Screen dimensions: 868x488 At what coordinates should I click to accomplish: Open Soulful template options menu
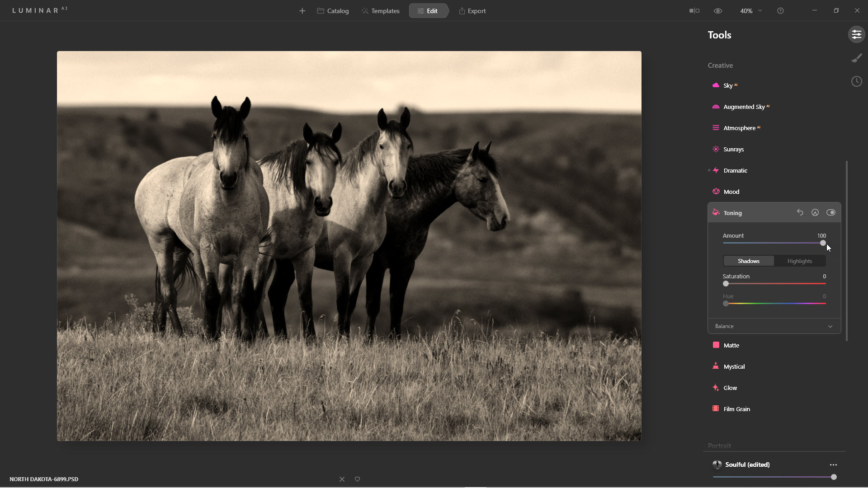833,465
